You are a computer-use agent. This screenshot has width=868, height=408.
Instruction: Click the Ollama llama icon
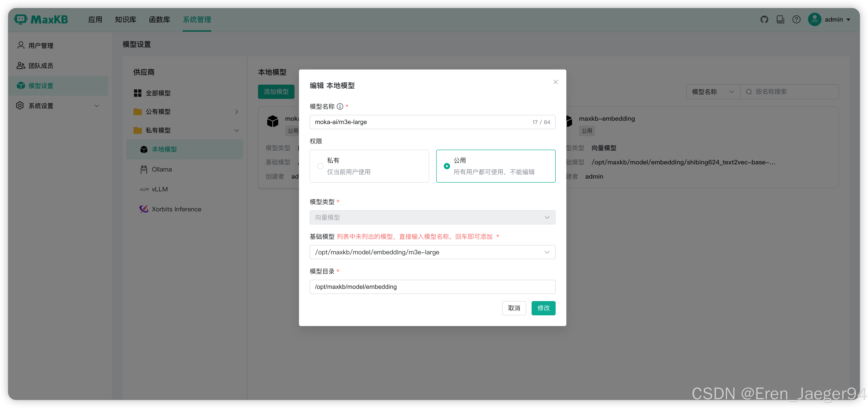(x=144, y=169)
